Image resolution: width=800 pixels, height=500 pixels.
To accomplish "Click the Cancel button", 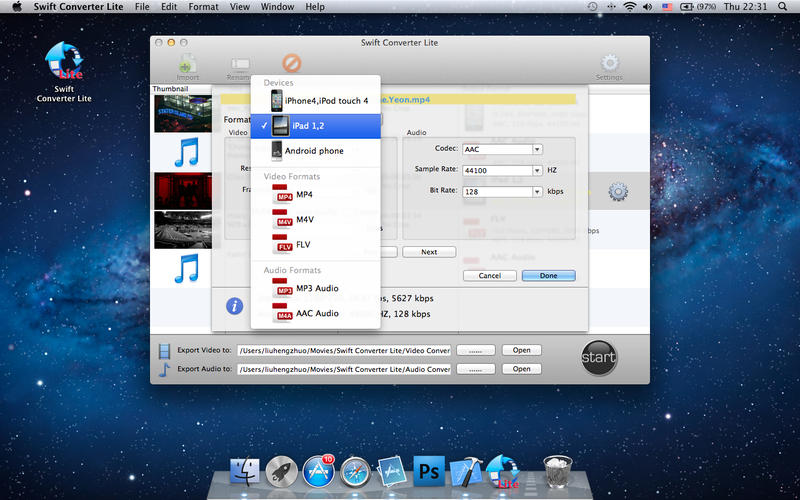I will pyautogui.click(x=490, y=275).
